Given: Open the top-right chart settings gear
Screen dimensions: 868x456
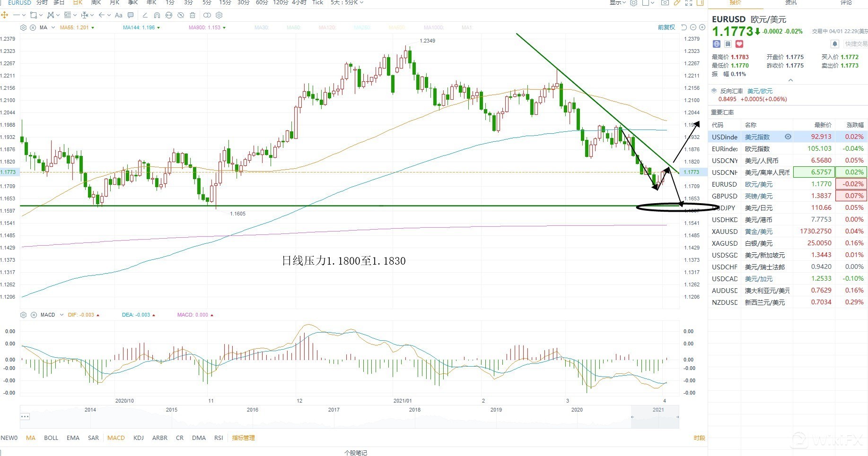Looking at the screenshot, I should (633, 3).
